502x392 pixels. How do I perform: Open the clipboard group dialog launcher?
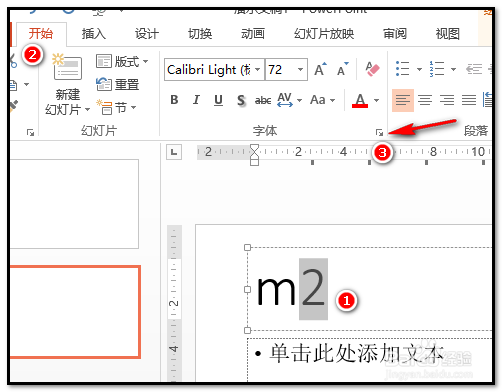[30, 132]
